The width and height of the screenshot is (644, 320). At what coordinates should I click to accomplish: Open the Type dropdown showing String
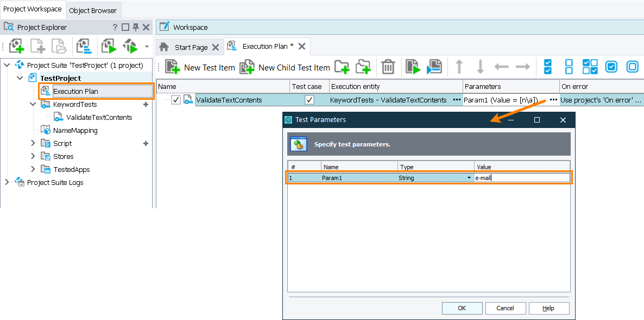point(469,177)
